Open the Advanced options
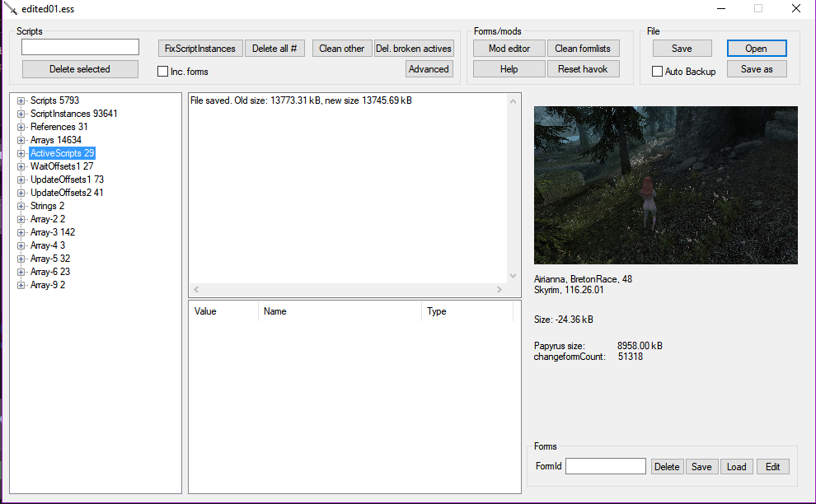816x504 pixels. tap(429, 69)
